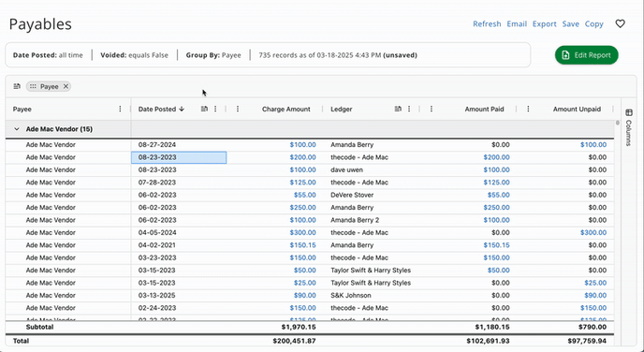Viewport: 644px width, 352px height.
Task: Click the Save link
Action: click(x=570, y=23)
